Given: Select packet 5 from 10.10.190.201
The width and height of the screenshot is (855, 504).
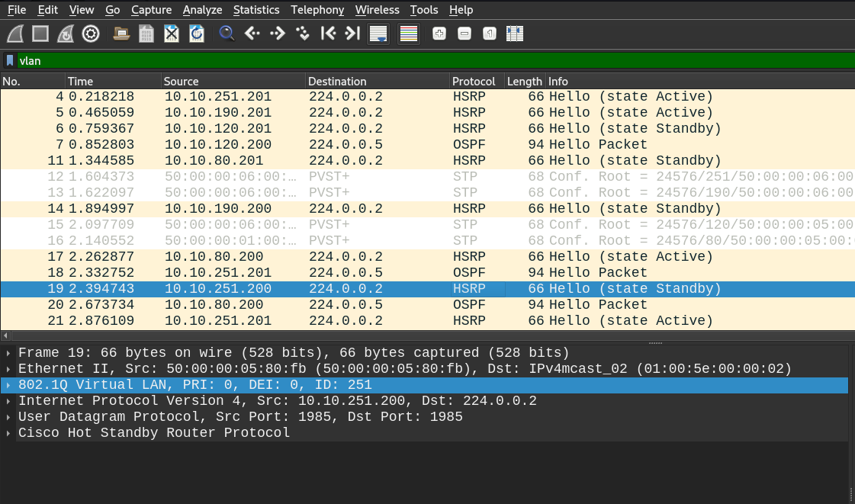Looking at the screenshot, I should [x=427, y=112].
